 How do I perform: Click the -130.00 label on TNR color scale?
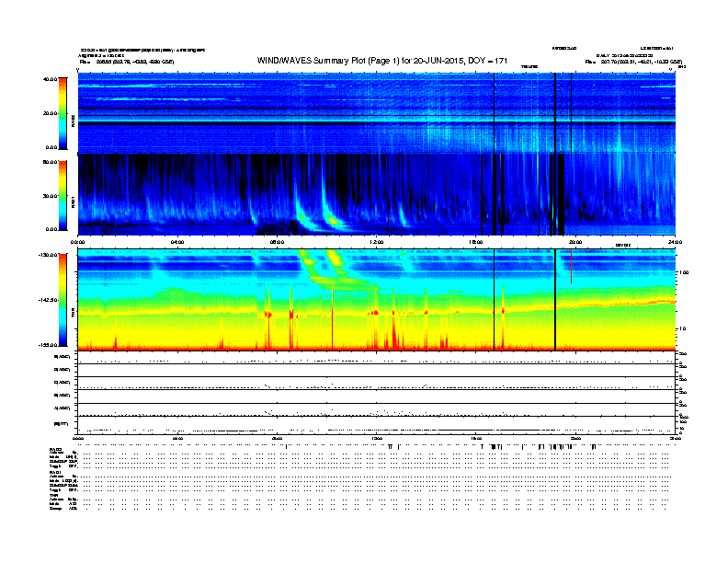click(x=49, y=255)
